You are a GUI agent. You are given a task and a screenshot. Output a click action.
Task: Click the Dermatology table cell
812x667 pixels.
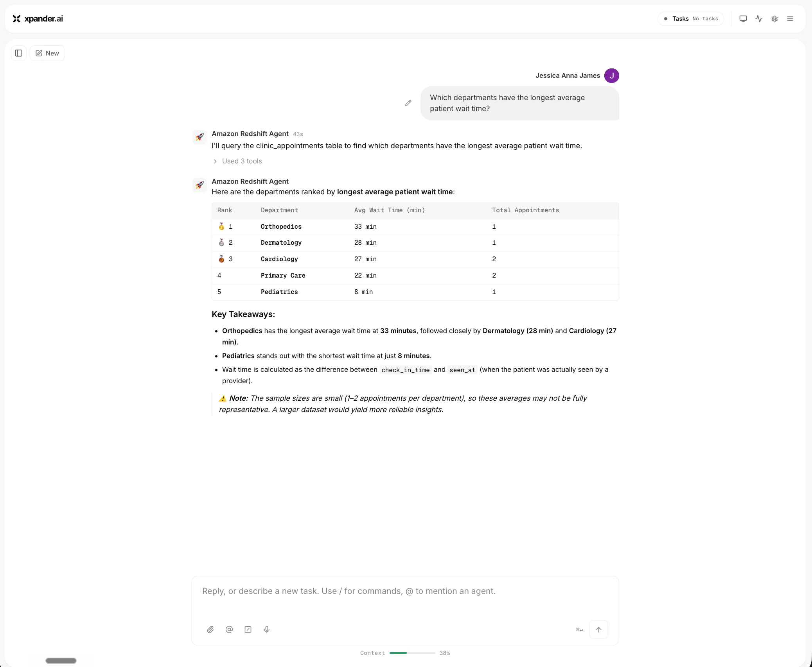281,243
